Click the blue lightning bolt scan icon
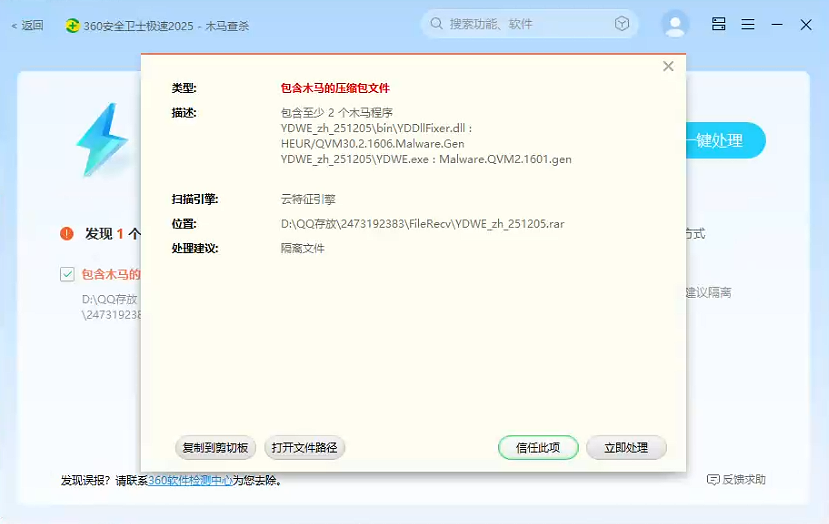The image size is (829, 524). click(102, 140)
